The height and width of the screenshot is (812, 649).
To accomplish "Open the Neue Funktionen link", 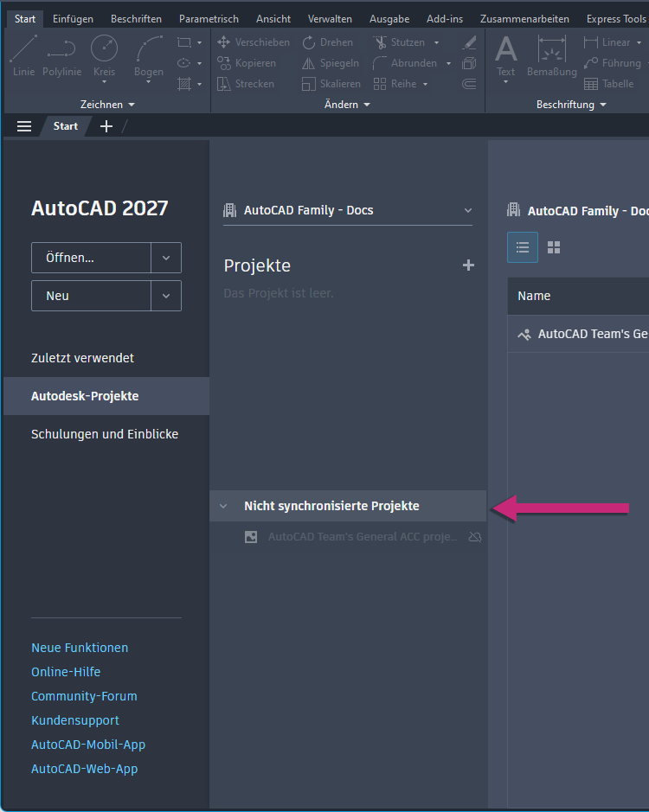I will point(80,648).
